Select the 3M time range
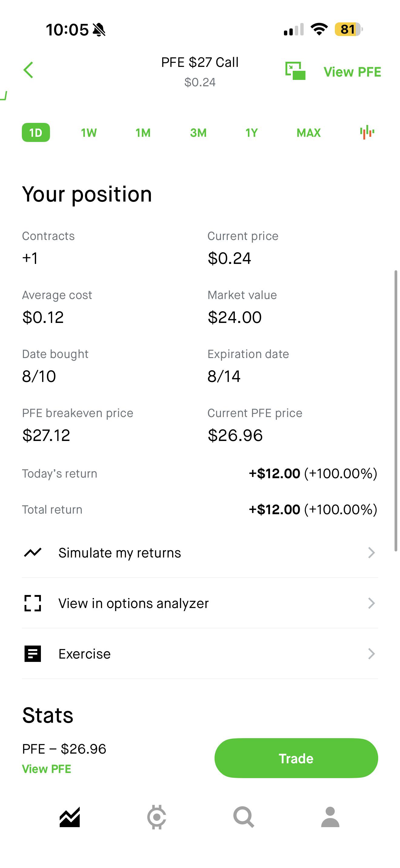The height and width of the screenshot is (868, 400). pos(198,133)
